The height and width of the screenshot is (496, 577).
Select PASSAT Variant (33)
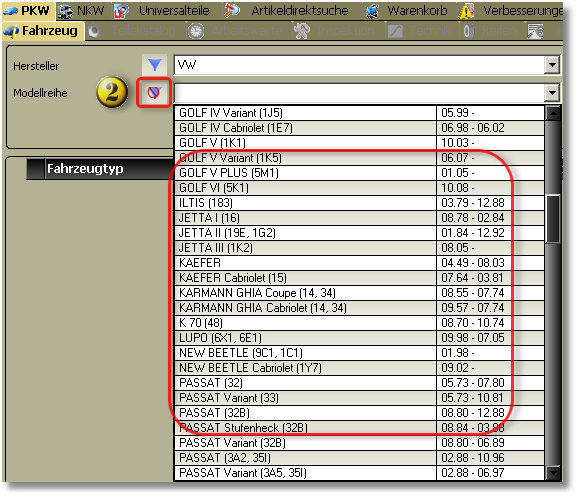359,398
